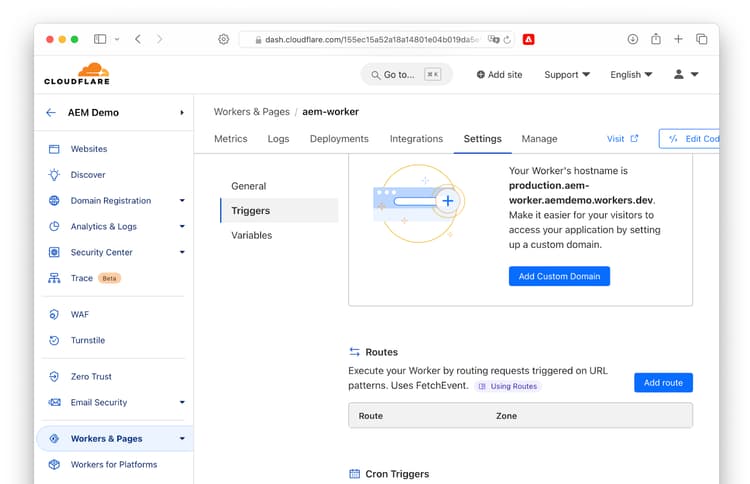Open the English language dropdown

tap(631, 75)
